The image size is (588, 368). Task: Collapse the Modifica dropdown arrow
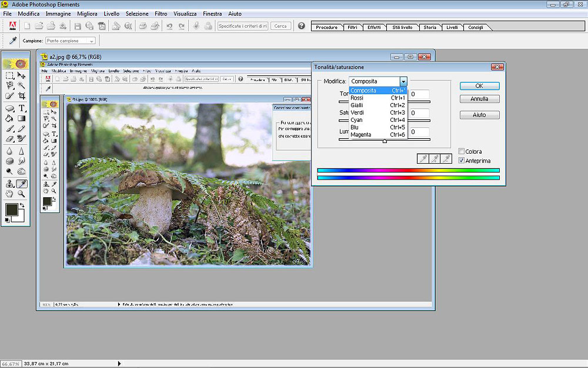click(x=403, y=81)
